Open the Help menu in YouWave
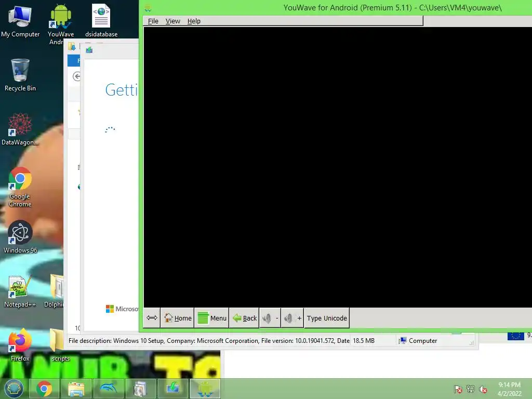The image size is (532, 399). point(194,21)
